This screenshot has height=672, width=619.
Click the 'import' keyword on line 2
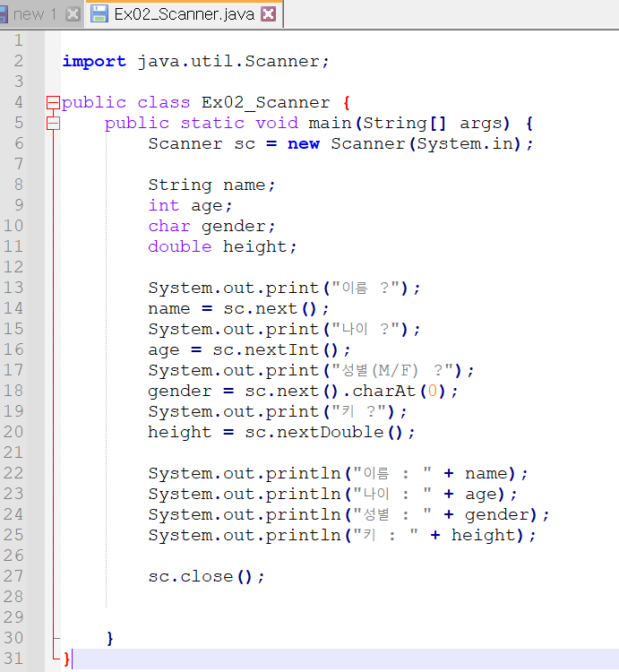click(x=94, y=61)
